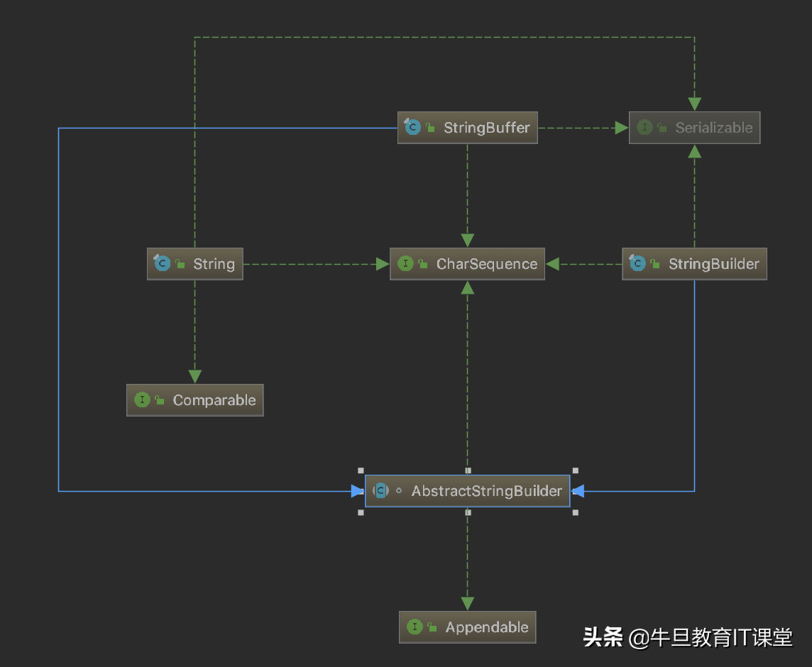Click the dashed arrow from StringBuffer to Serializable
The height and width of the screenshot is (667, 812).
(582, 127)
